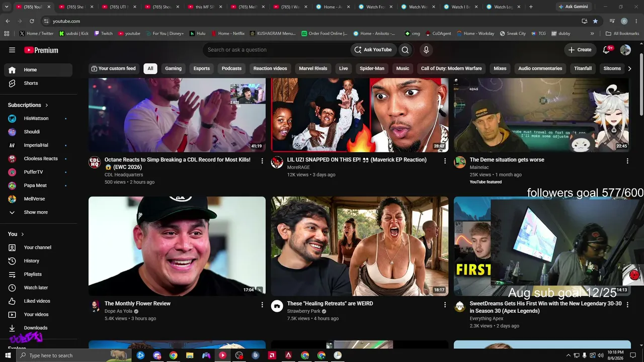Start voice search with the microphone
644x362 pixels.
point(426,50)
